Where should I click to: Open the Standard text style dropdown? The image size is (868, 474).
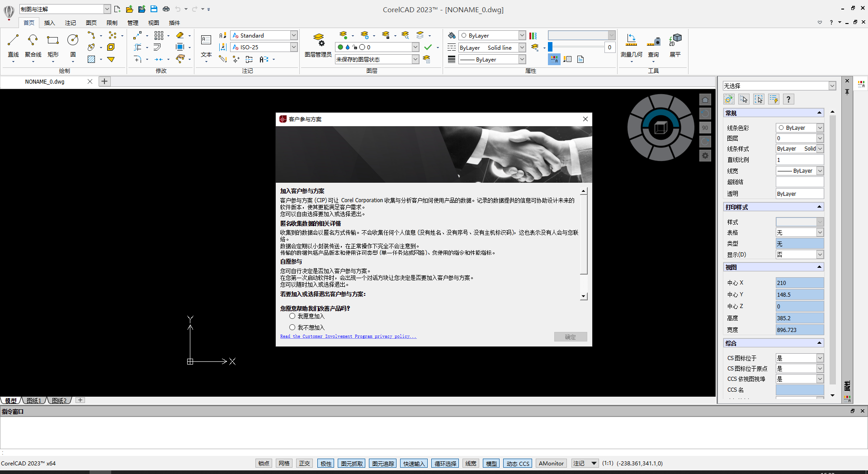click(293, 35)
